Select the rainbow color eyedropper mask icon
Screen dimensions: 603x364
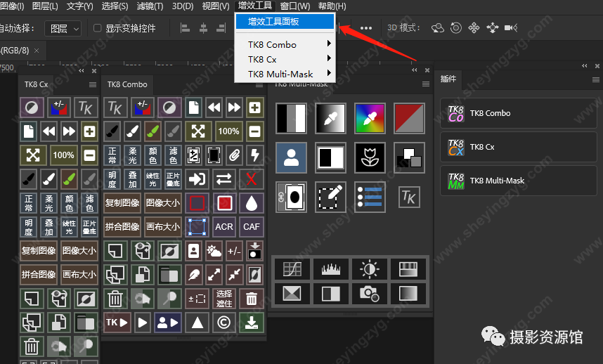[368, 117]
